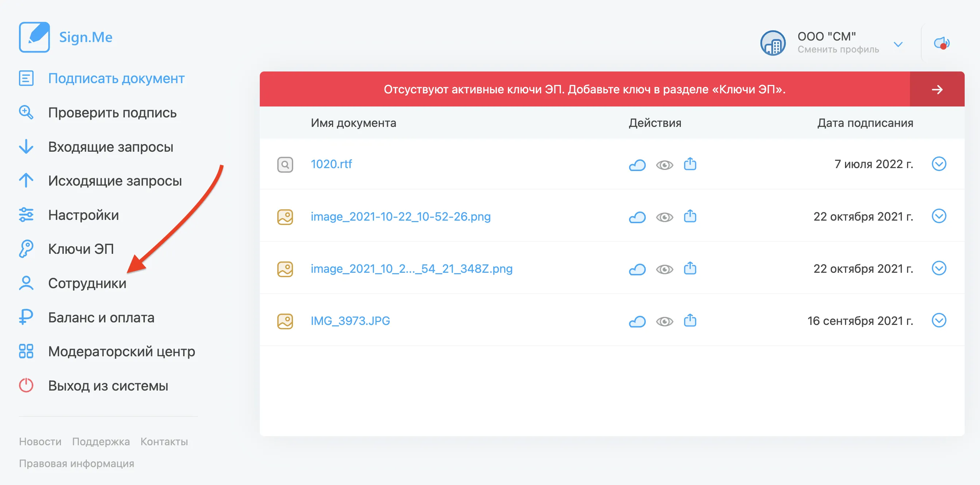
Task: Click the cloud icon for 1020.rtf
Action: tap(637, 164)
